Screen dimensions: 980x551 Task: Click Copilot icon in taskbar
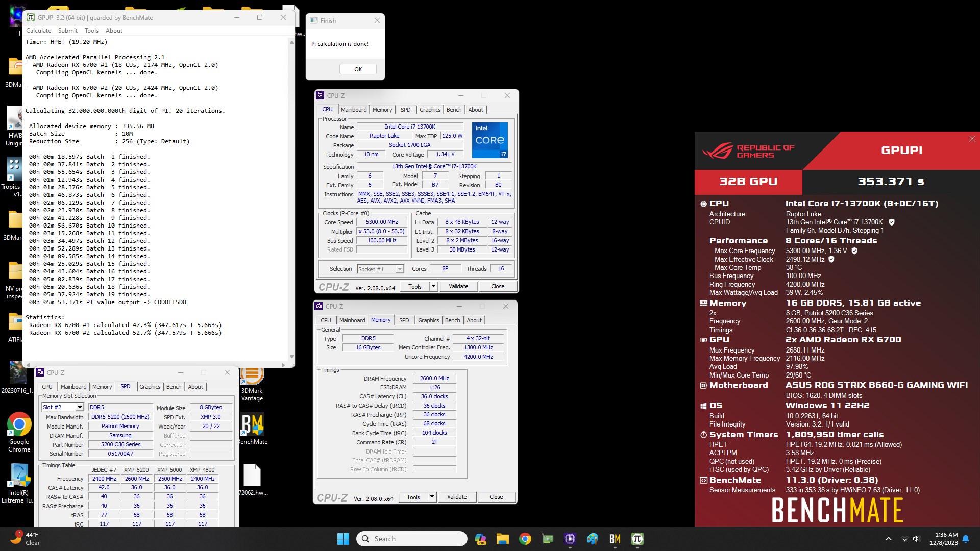[x=480, y=539]
